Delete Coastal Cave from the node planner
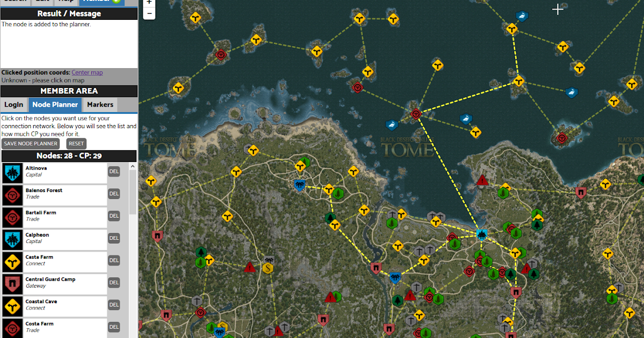Image resolution: width=644 pixels, height=338 pixels. (x=114, y=305)
